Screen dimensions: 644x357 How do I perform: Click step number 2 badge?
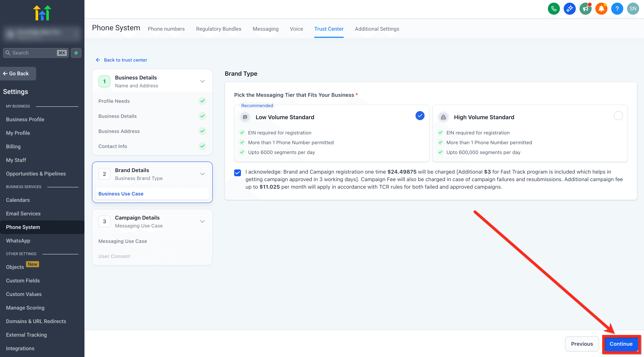click(x=104, y=174)
